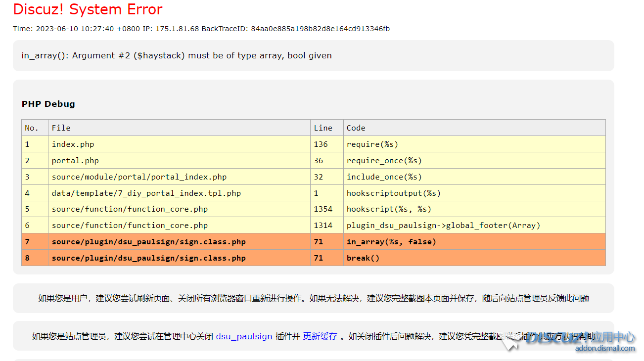Image resolution: width=644 pixels, height=361 pixels.
Task: Click the BackTraceID hash text
Action: [320, 29]
